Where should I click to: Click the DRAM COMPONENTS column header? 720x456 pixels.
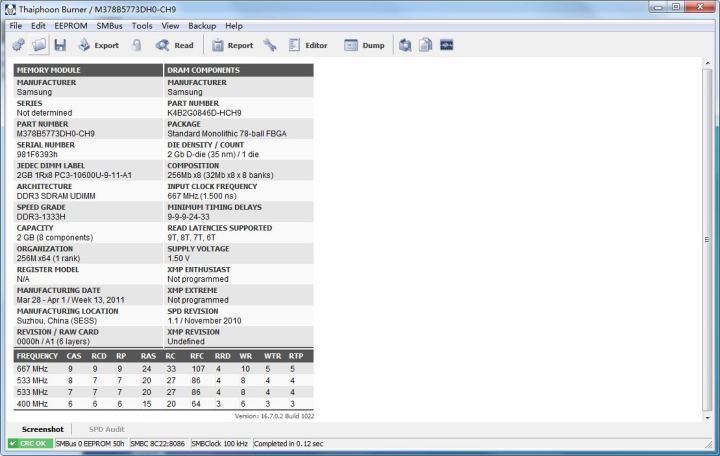pos(239,70)
